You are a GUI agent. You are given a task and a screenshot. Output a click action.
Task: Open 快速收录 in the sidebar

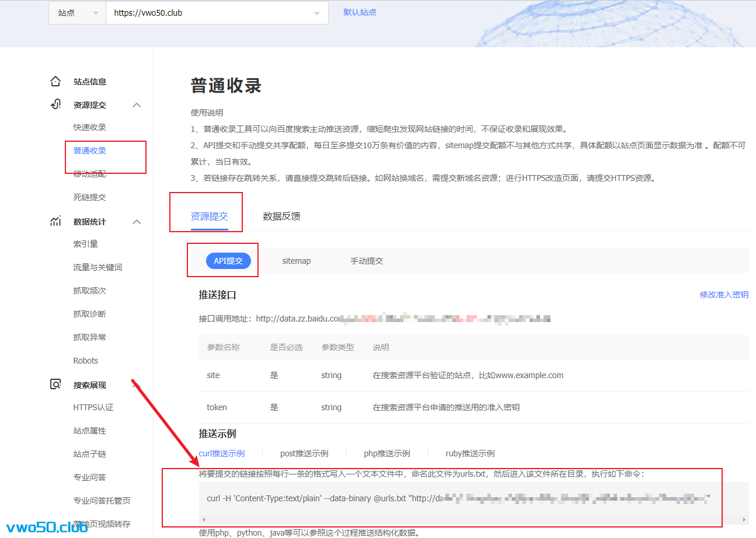(90, 127)
